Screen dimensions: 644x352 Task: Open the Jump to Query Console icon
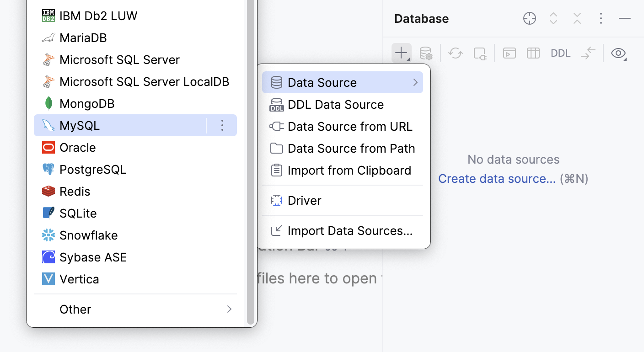(x=509, y=53)
